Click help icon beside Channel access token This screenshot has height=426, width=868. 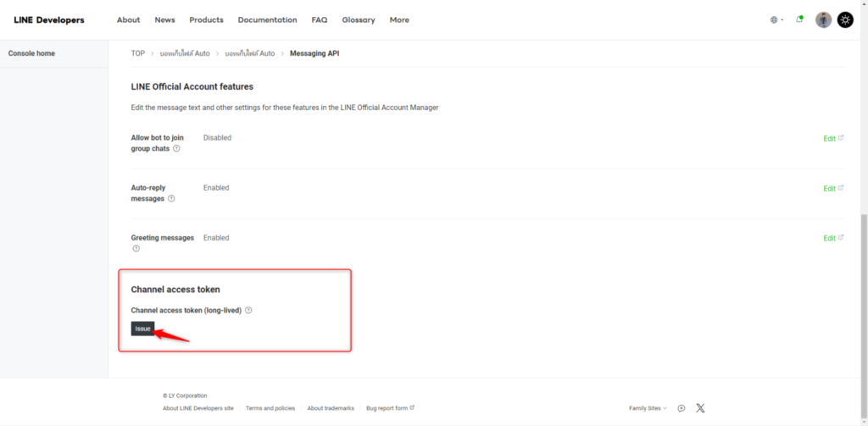point(248,310)
